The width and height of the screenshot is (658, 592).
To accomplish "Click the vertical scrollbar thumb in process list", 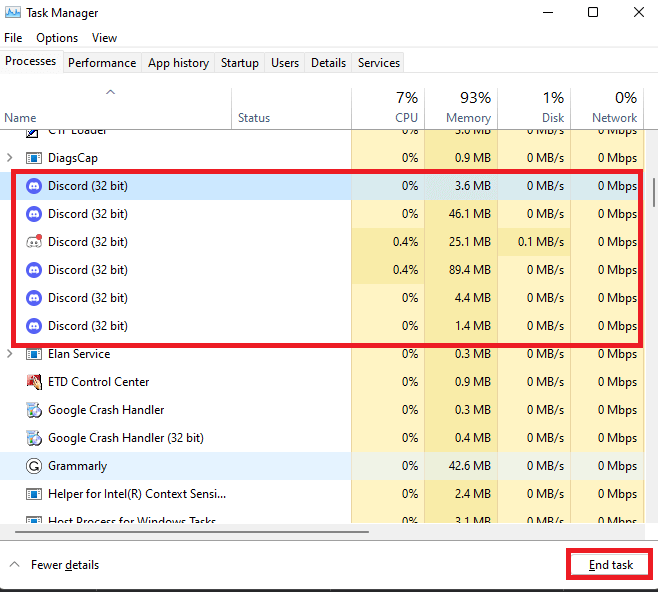I will 653,191.
